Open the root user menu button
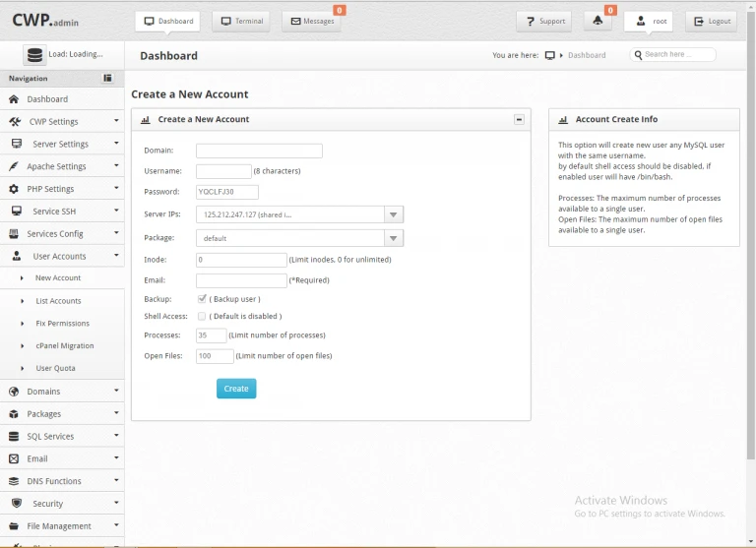The width and height of the screenshot is (756, 548). pyautogui.click(x=649, y=22)
